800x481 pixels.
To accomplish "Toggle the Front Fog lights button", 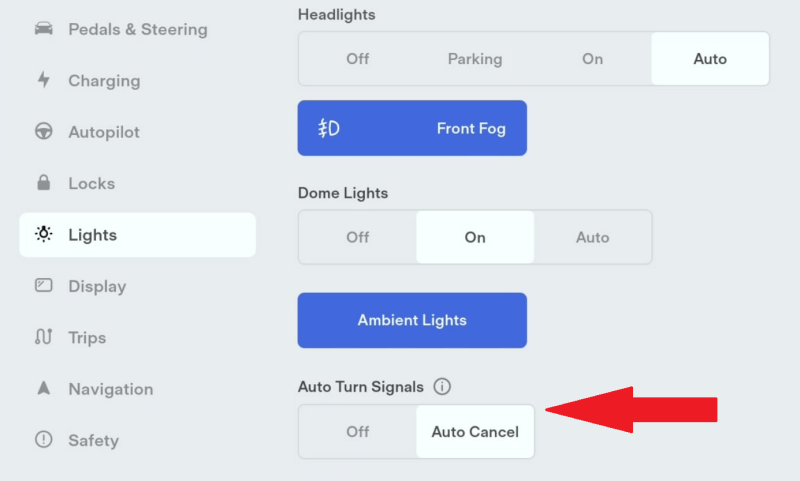I will pos(412,128).
